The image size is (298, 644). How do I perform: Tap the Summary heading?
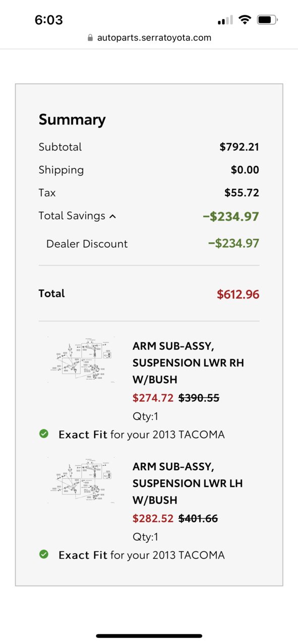click(x=72, y=120)
